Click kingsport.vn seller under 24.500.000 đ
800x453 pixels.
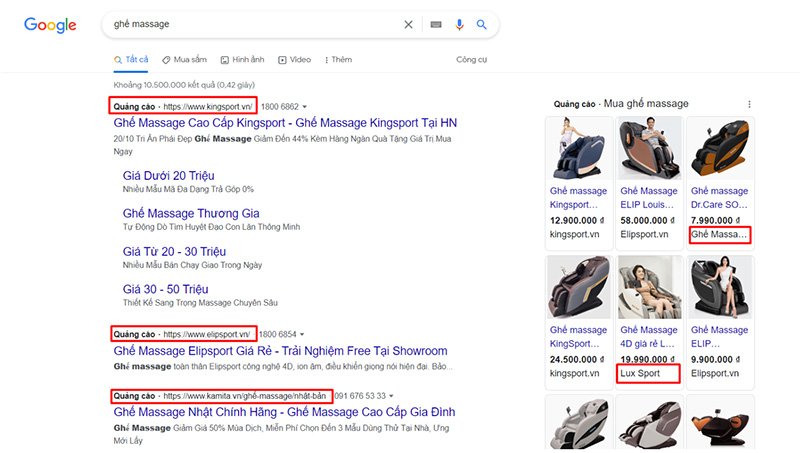[x=574, y=373]
